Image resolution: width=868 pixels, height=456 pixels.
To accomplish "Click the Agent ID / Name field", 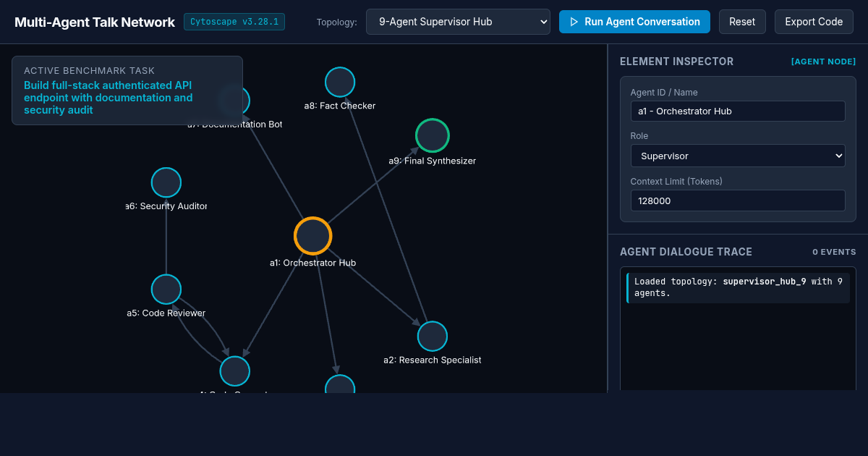I will (x=738, y=111).
